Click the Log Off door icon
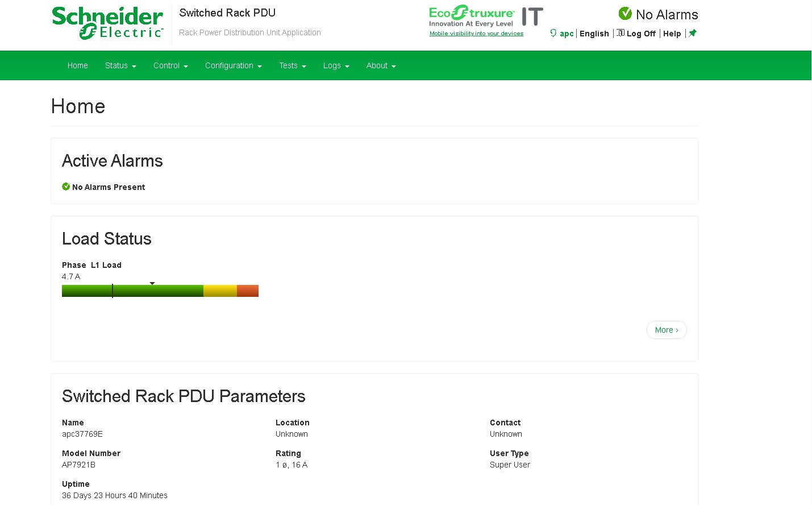 [x=621, y=33]
